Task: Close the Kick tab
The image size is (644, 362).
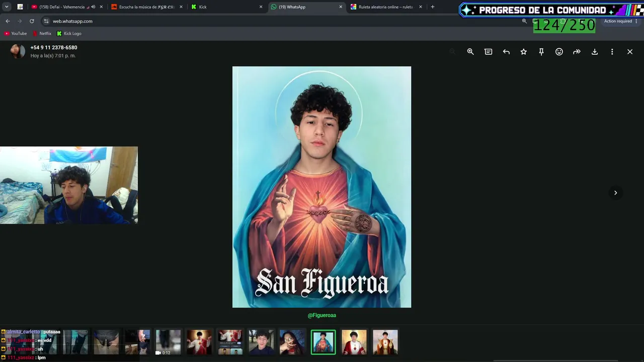Action: [261, 7]
